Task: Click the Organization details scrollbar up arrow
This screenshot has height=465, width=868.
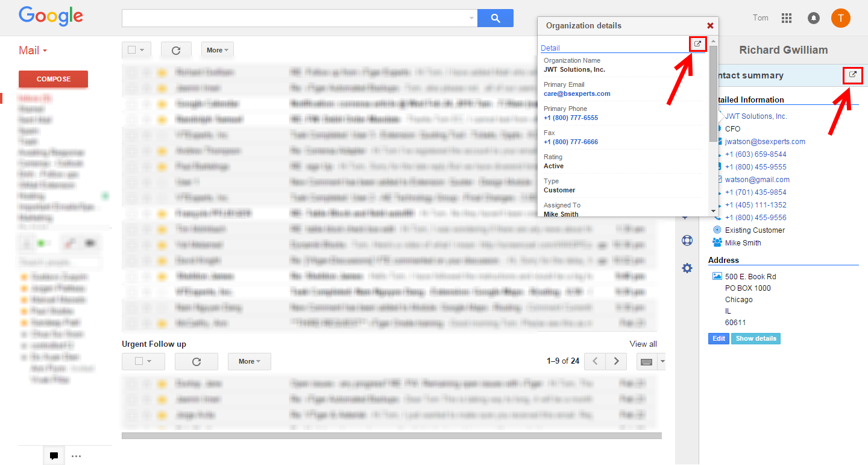Action: [713, 42]
